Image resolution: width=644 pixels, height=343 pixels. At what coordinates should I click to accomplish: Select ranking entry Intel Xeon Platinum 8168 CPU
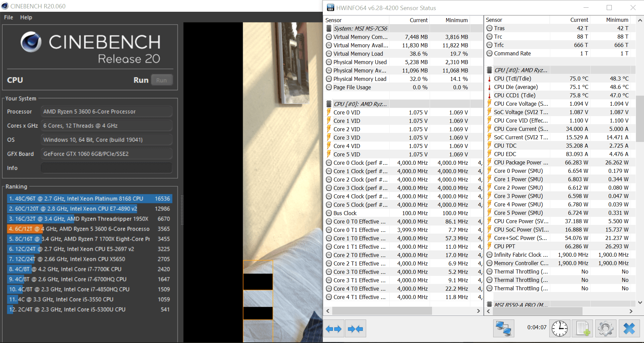tap(90, 199)
